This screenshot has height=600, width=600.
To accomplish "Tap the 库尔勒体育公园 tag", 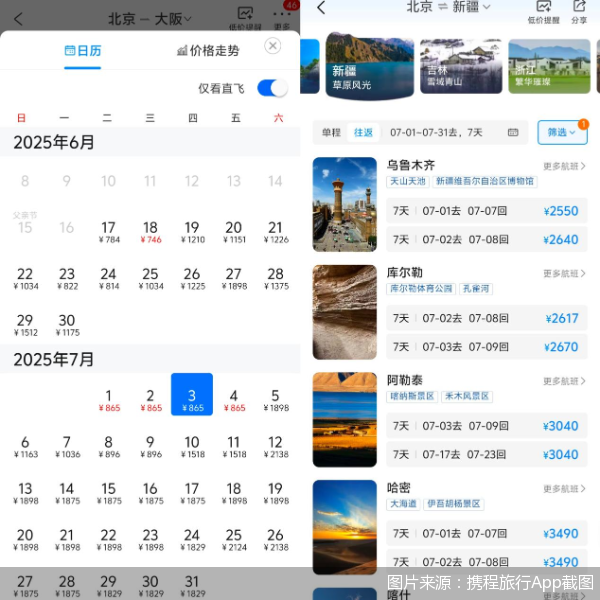I will pyautogui.click(x=421, y=289).
